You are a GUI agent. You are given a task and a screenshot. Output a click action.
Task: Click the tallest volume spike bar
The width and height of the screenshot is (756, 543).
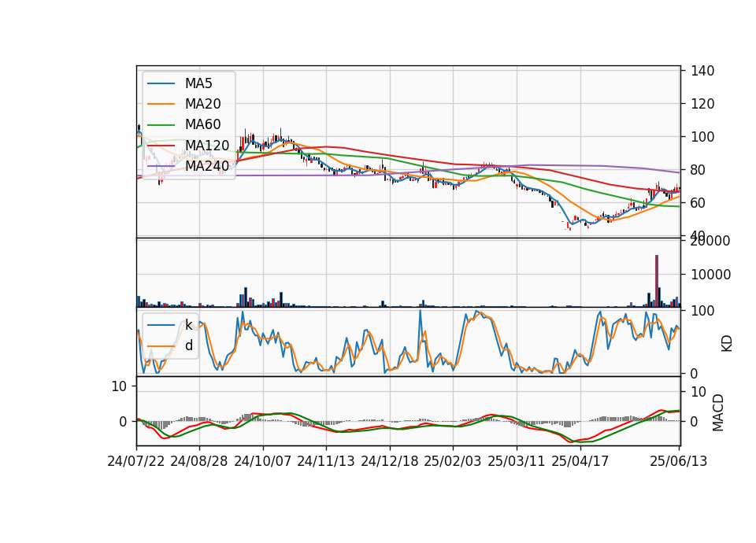coord(657,281)
